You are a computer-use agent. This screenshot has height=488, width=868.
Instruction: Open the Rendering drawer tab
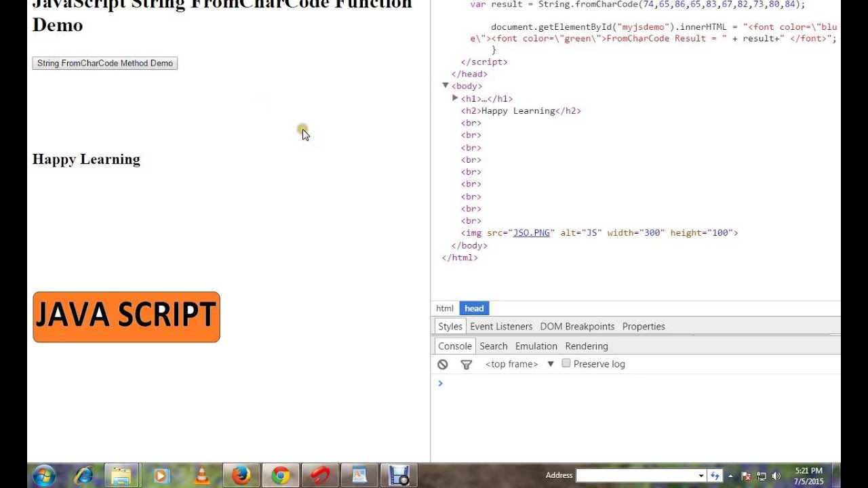point(587,346)
